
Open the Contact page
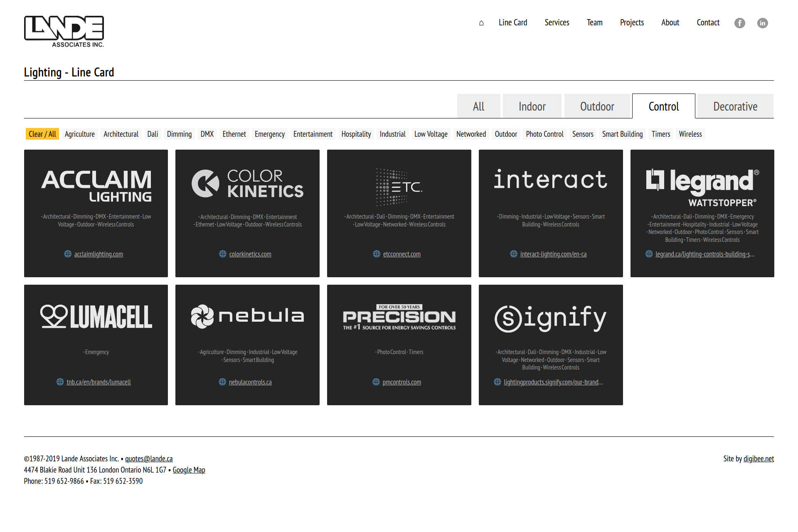tap(708, 23)
